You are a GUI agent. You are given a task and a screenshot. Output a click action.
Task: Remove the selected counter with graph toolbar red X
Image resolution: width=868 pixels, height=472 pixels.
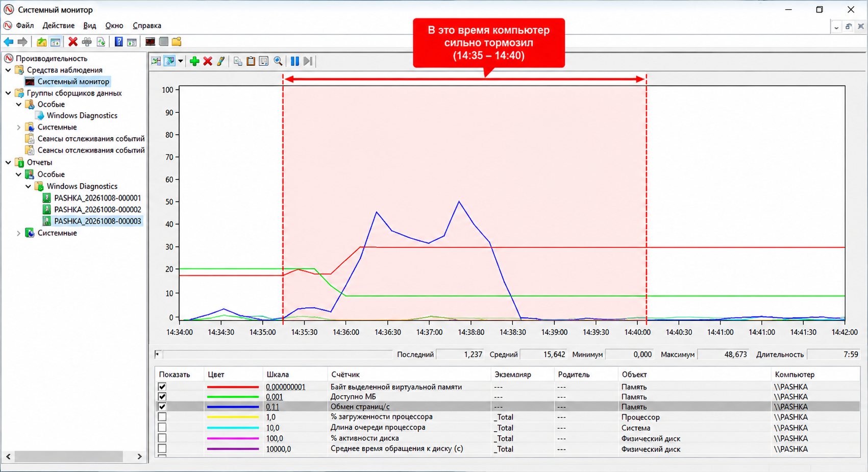208,61
